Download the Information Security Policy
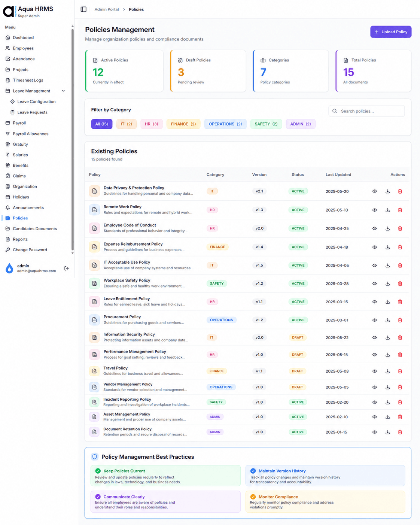This screenshot has width=420, height=525. tap(387, 338)
